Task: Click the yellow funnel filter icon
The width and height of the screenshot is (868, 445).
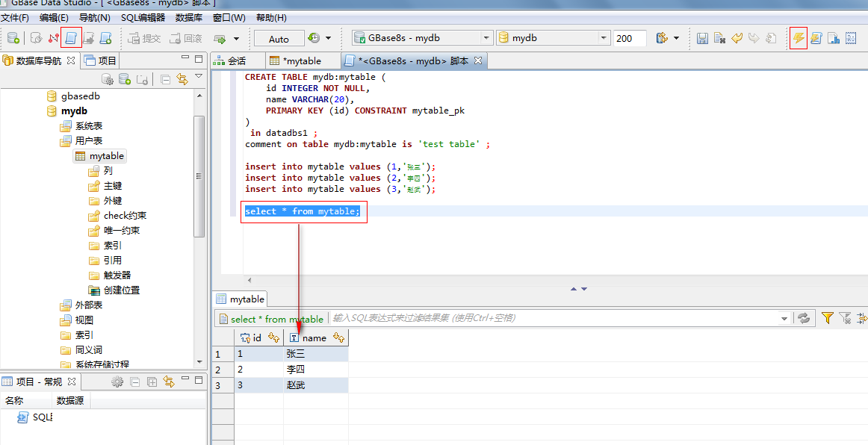Action: [x=827, y=318]
